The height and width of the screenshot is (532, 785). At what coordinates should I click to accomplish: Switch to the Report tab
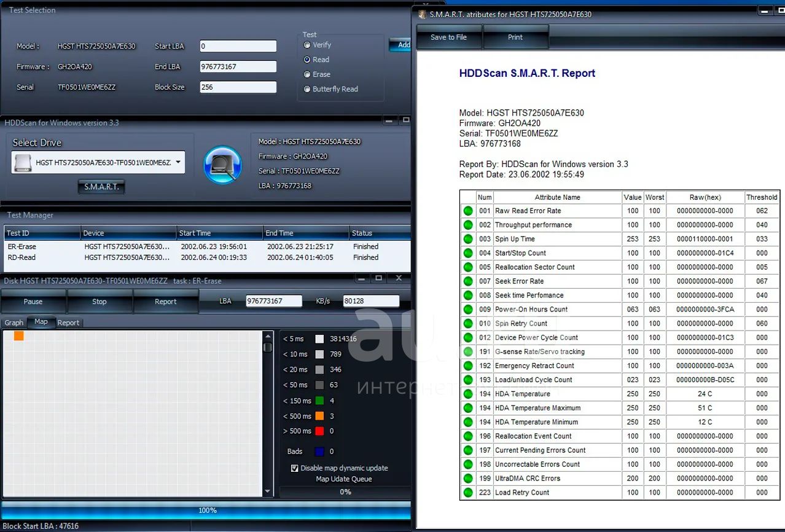click(68, 323)
